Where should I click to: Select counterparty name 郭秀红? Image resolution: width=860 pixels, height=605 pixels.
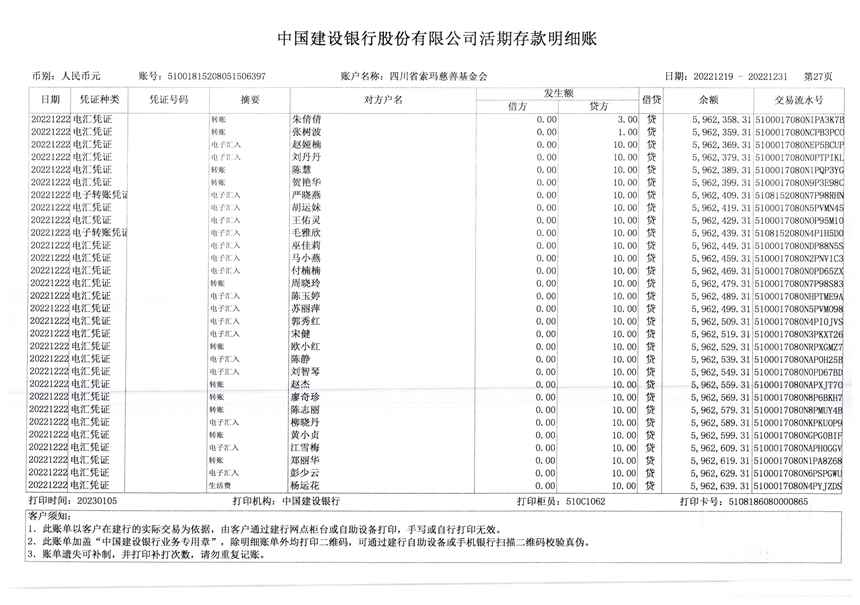[305, 321]
